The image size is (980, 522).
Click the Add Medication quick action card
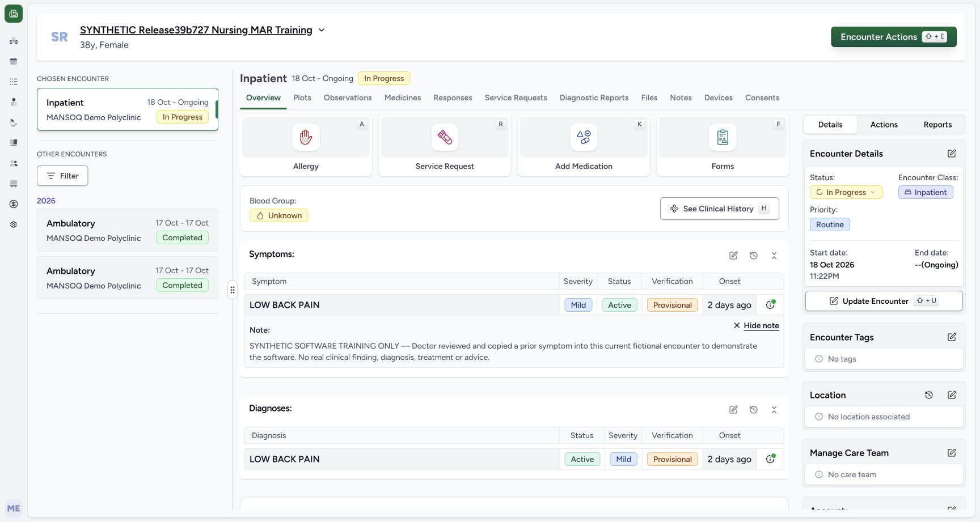pyautogui.click(x=584, y=146)
